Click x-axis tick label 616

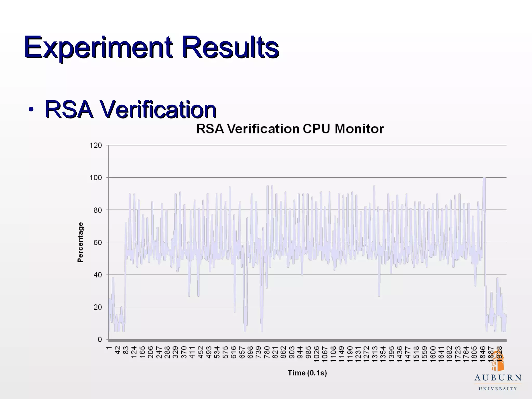point(234,352)
